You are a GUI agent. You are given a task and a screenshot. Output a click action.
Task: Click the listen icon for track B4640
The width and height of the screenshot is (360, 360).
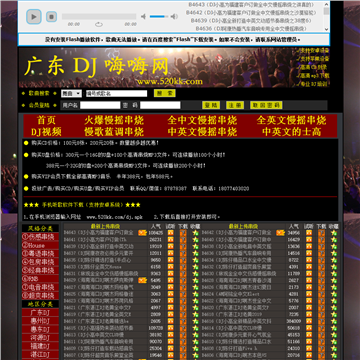(x=309, y=240)
